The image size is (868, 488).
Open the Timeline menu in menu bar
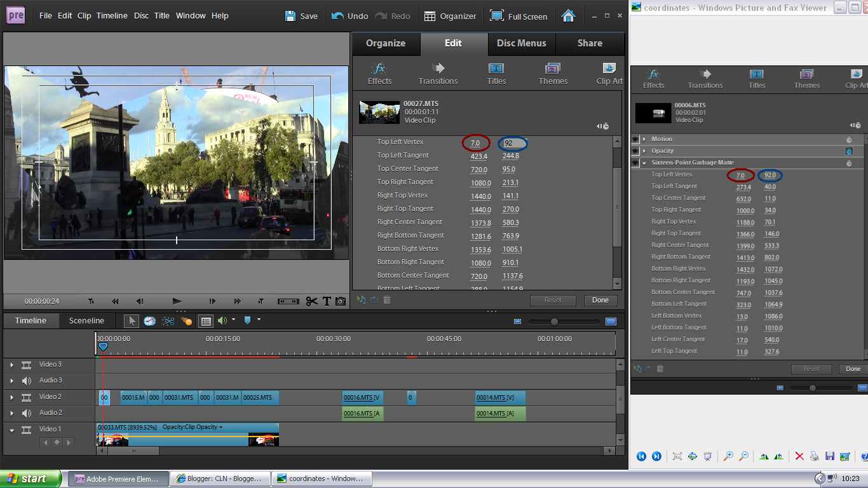(x=112, y=16)
